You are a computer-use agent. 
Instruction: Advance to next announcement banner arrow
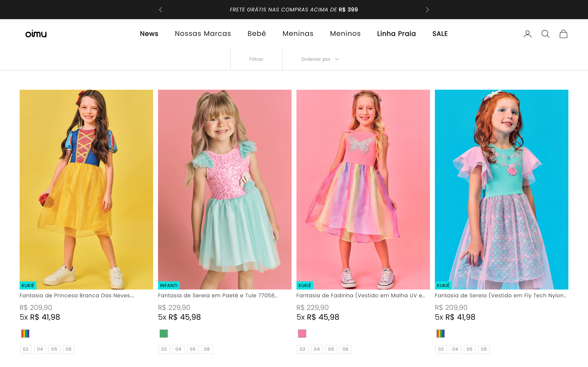[x=427, y=10]
